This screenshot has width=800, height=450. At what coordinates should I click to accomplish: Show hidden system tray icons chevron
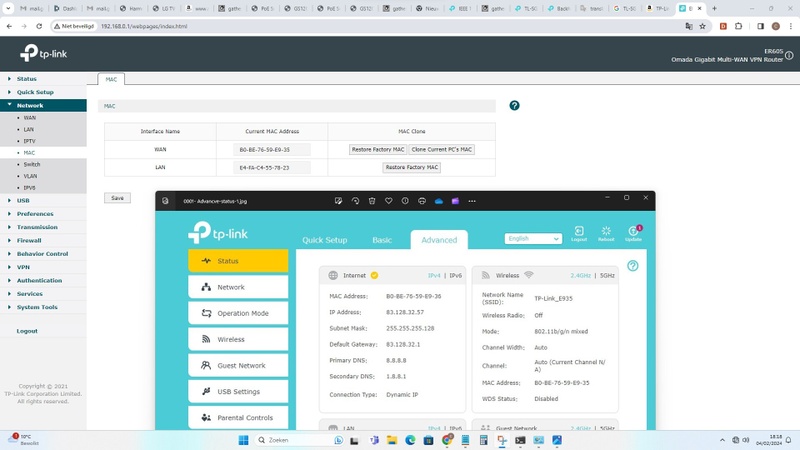(x=722, y=440)
